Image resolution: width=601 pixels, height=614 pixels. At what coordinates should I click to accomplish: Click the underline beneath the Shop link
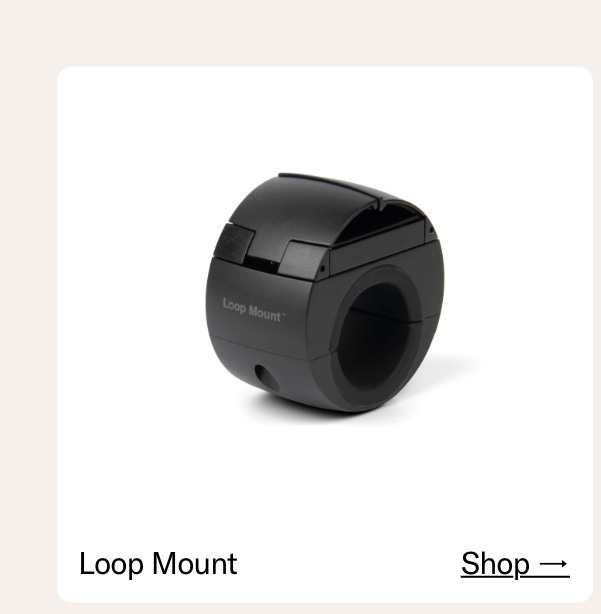tap(515, 576)
